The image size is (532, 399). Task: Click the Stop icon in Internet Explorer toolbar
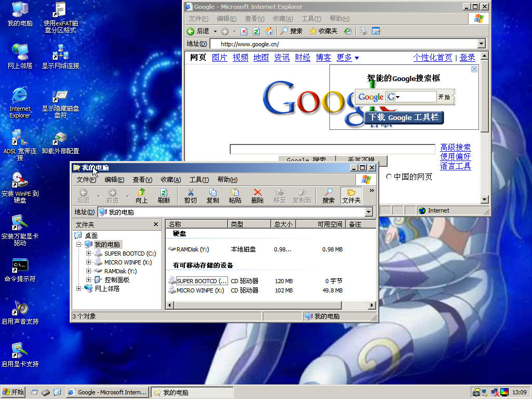(244, 31)
